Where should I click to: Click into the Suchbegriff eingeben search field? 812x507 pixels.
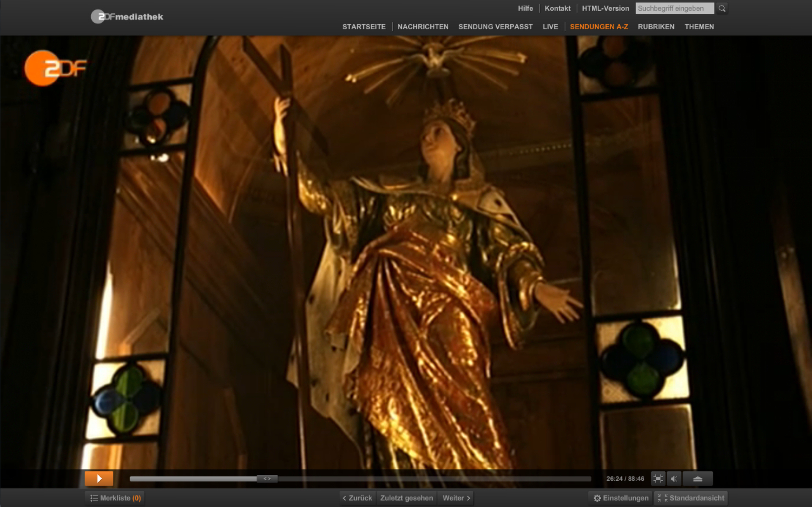coord(674,8)
